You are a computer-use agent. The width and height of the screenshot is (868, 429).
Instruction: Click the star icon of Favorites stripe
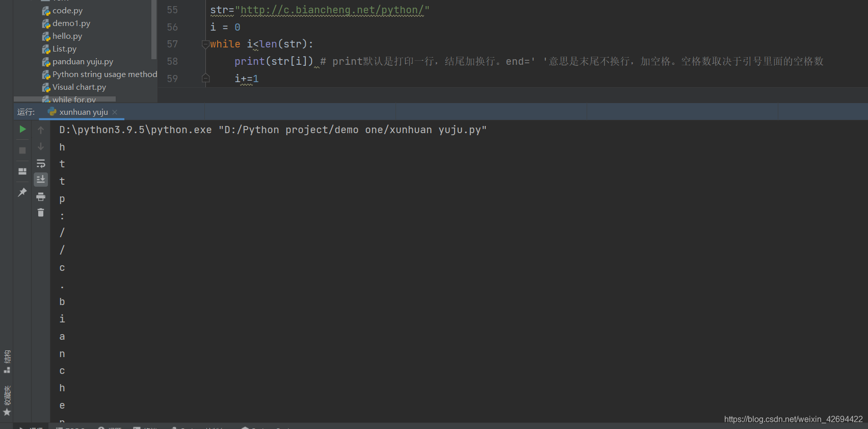click(x=7, y=412)
